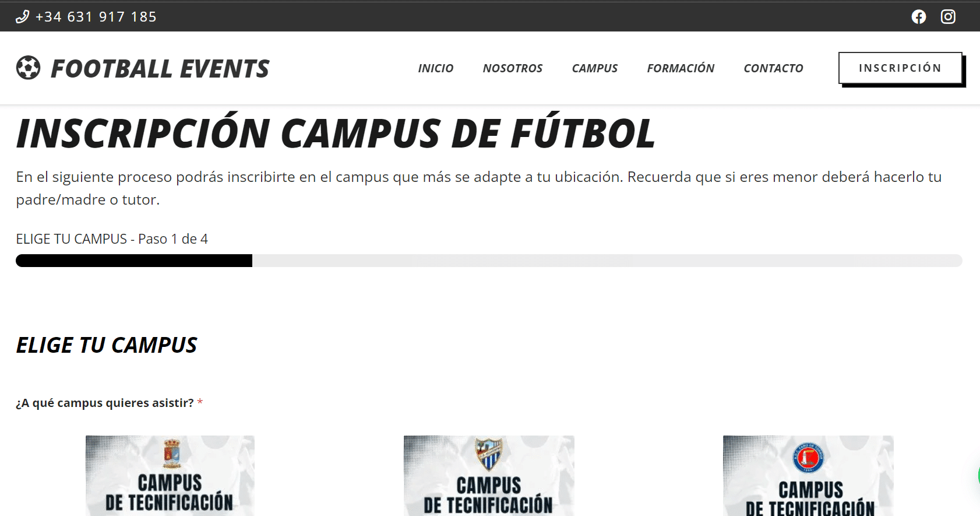Select the middle Campus de Tecnificación option

tap(489, 476)
